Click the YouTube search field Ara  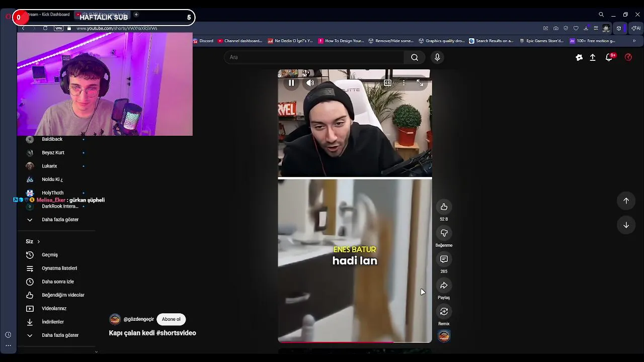[x=314, y=57]
